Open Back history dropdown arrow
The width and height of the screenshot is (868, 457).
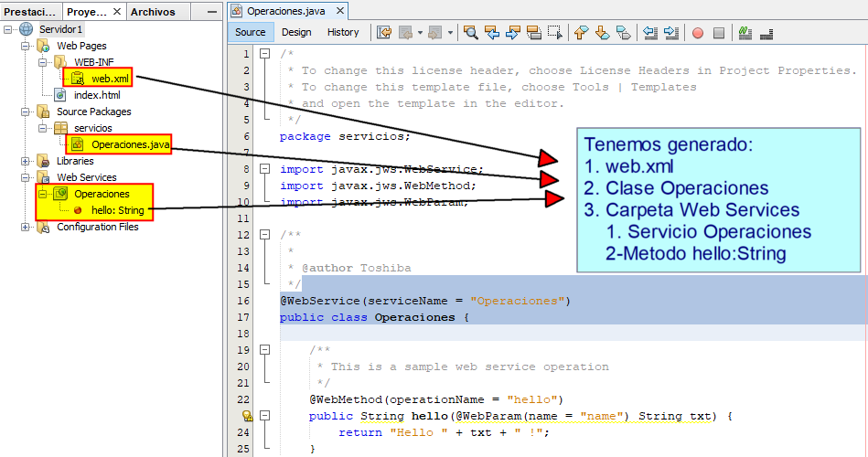coord(420,33)
